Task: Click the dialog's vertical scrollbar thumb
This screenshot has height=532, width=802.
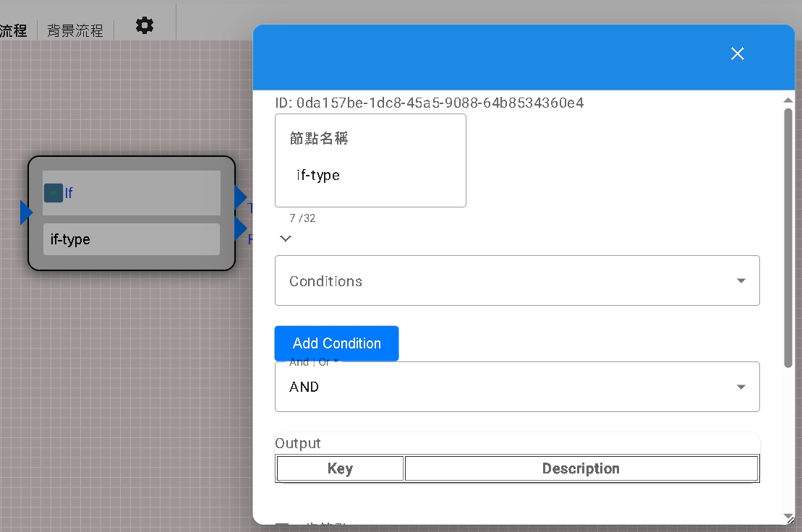Action: click(788, 237)
